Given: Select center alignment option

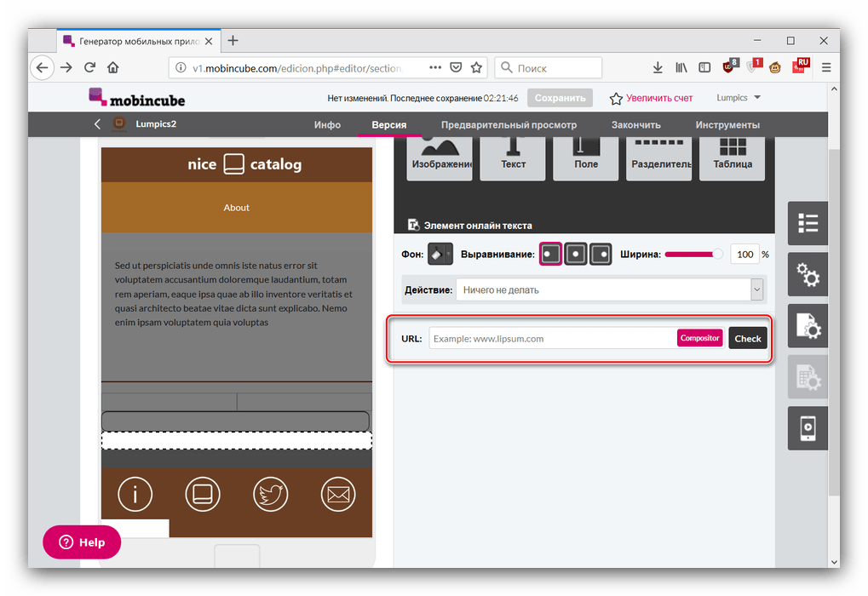Looking at the screenshot, I should pyautogui.click(x=576, y=254).
